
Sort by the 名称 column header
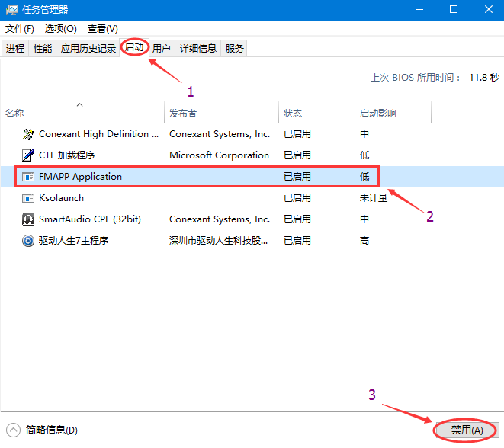[82, 113]
